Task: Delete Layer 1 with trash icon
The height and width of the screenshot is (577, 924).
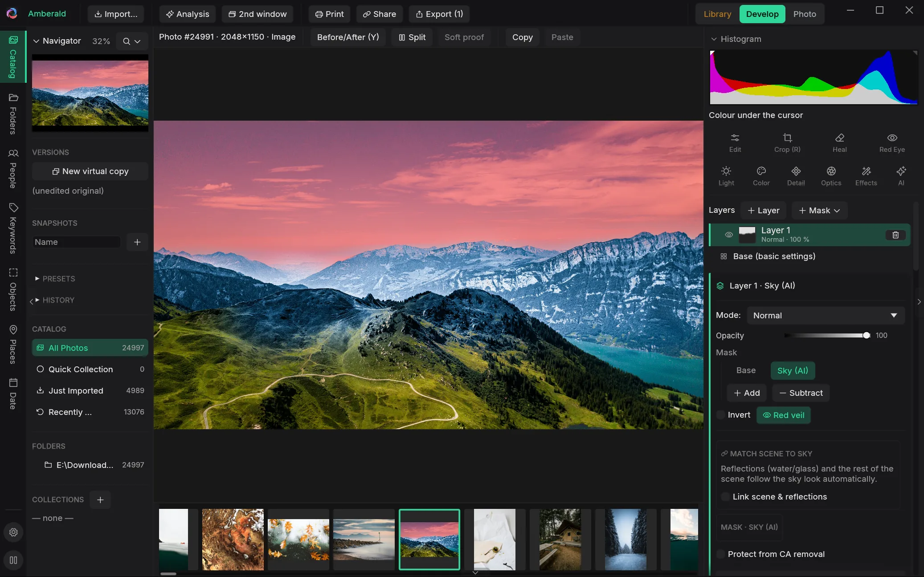Action: point(895,235)
